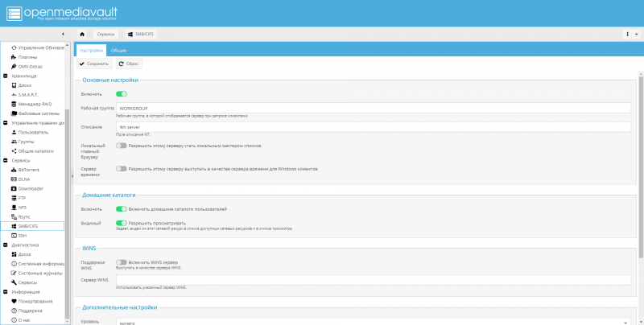Open FTP service in the sidebar
Viewport: 644px width, 325px height.
22,198
